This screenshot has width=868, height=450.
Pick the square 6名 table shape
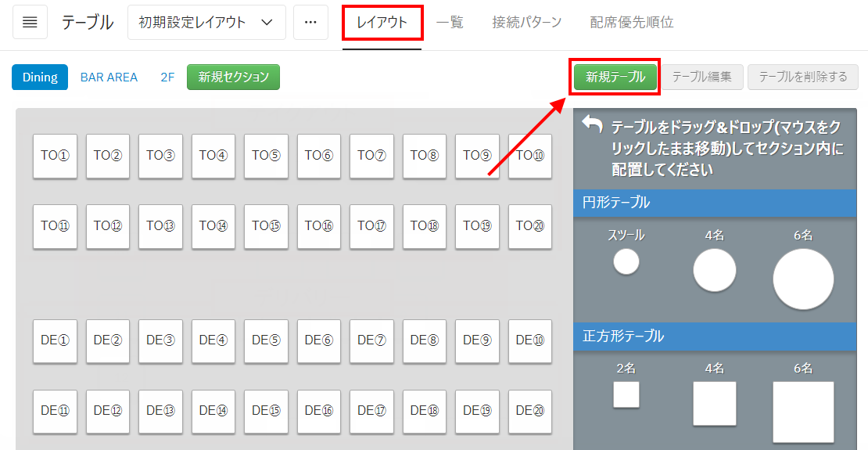(803, 412)
